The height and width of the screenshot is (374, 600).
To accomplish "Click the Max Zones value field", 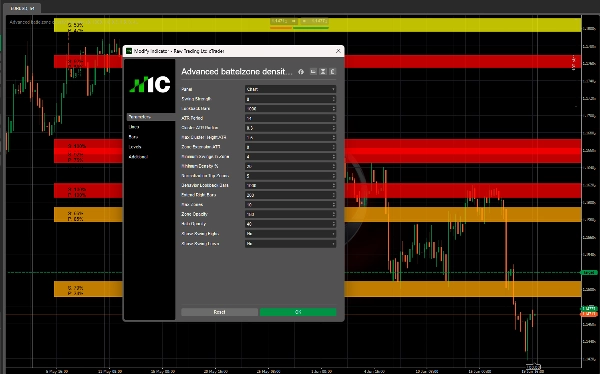I will [290, 204].
